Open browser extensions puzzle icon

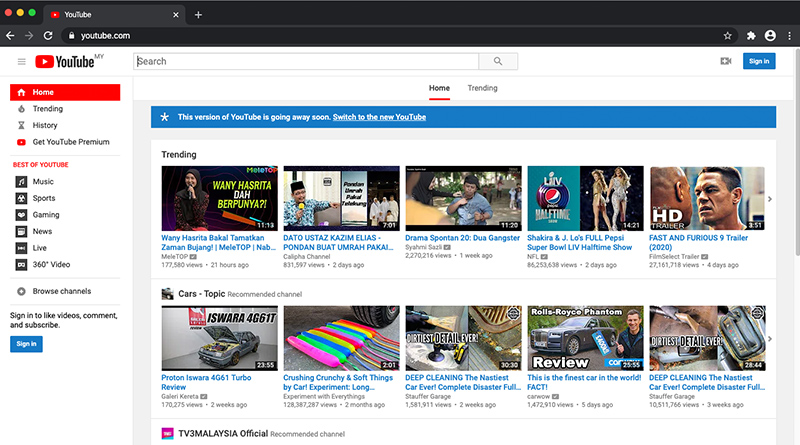751,36
